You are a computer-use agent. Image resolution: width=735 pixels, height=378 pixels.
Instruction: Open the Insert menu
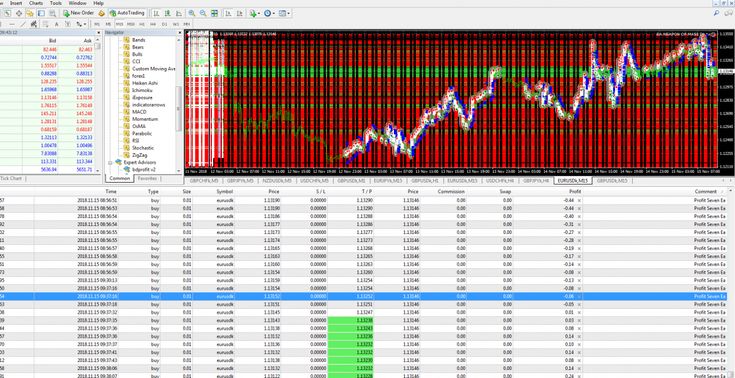16,3
